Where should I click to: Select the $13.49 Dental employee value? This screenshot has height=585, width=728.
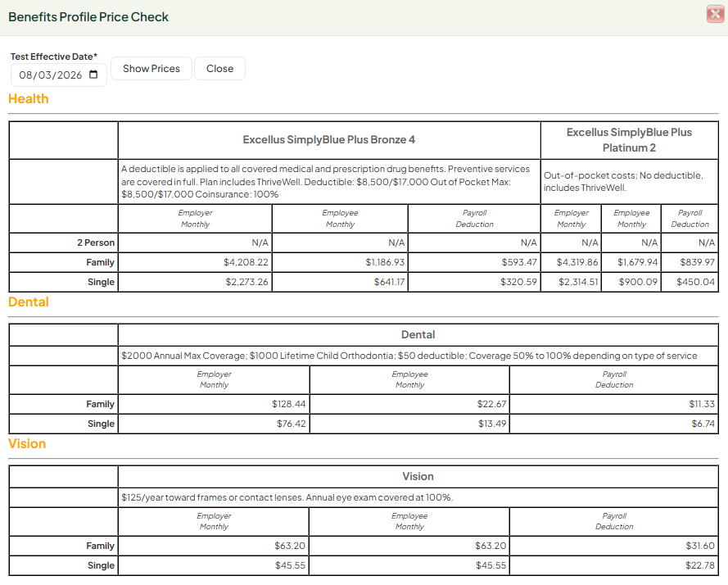point(492,424)
